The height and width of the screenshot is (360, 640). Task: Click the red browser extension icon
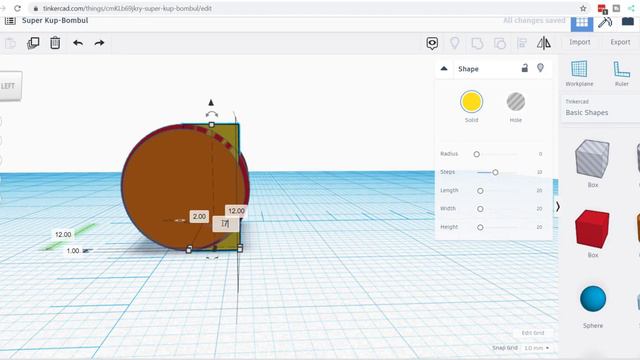602,8
